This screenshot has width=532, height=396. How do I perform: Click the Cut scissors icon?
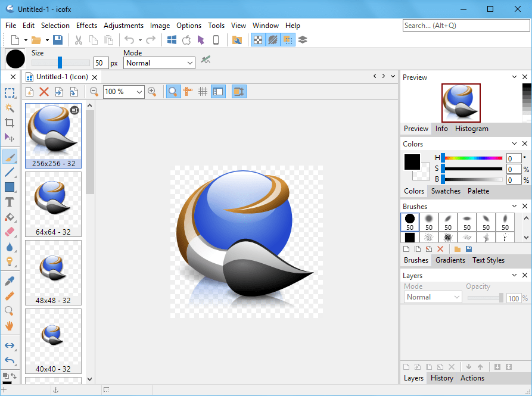(79, 40)
